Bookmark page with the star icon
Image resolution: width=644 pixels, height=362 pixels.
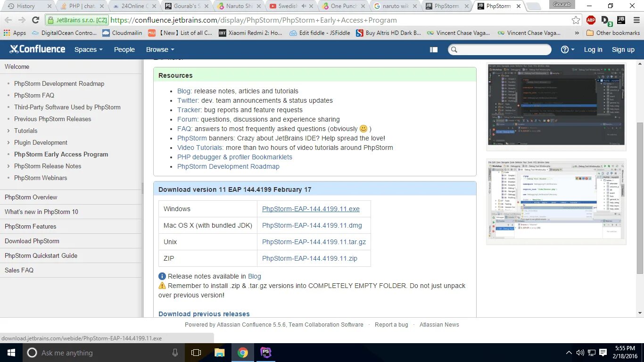click(x=576, y=20)
